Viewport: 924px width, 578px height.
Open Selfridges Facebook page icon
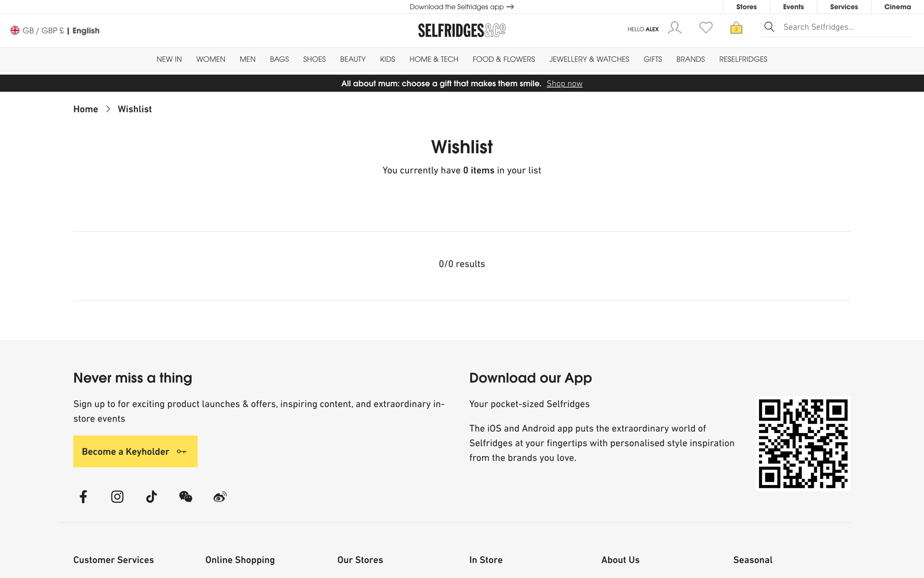[x=83, y=497]
